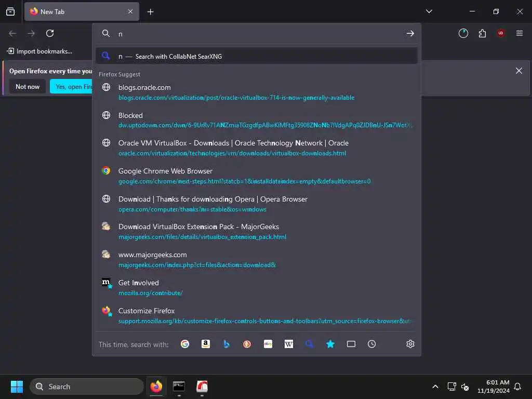The height and width of the screenshot is (399, 532).
Task: Search in open Tabs icon
Action: [x=351, y=344]
